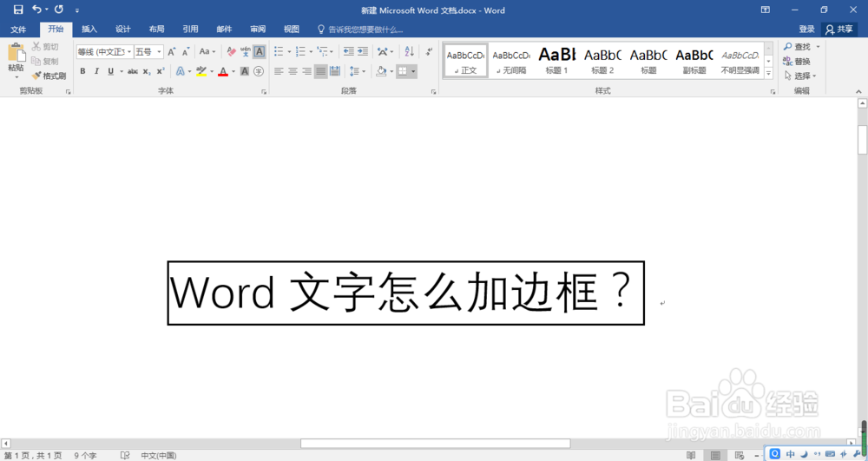The image size is (868, 461).
Task: Open the 邮件 tab
Action: click(x=224, y=30)
